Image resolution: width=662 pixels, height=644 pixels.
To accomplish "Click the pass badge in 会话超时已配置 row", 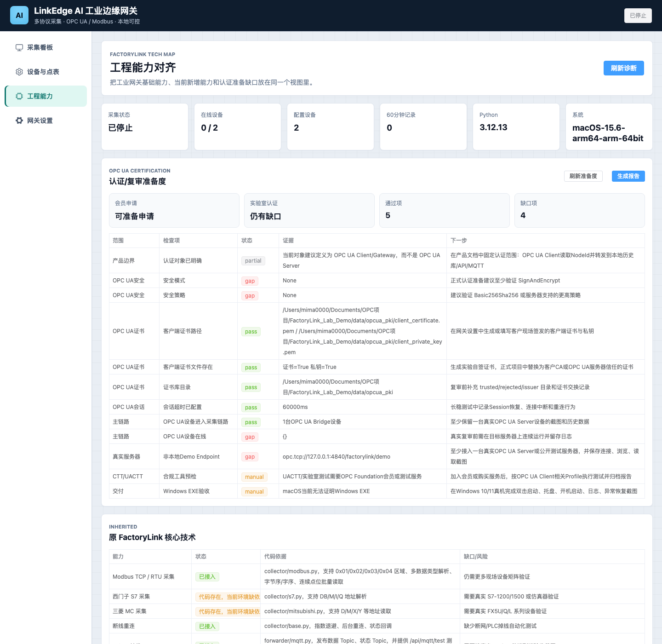I will point(251,408).
